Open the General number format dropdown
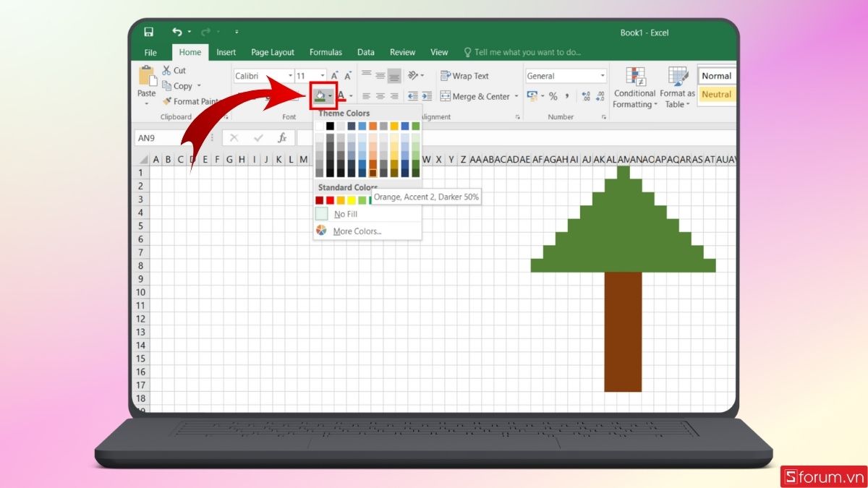The image size is (868, 488). pos(603,76)
